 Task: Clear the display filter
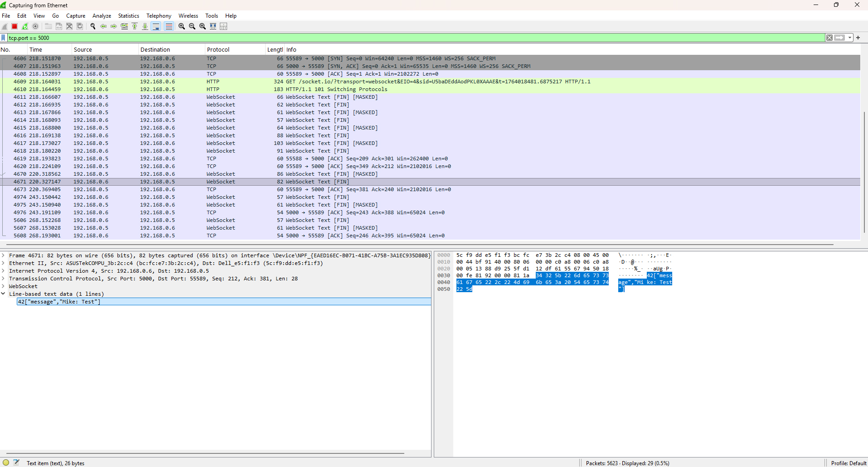pos(829,38)
